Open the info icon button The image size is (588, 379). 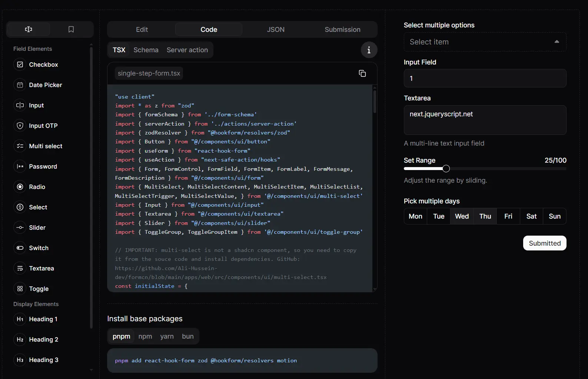[369, 50]
